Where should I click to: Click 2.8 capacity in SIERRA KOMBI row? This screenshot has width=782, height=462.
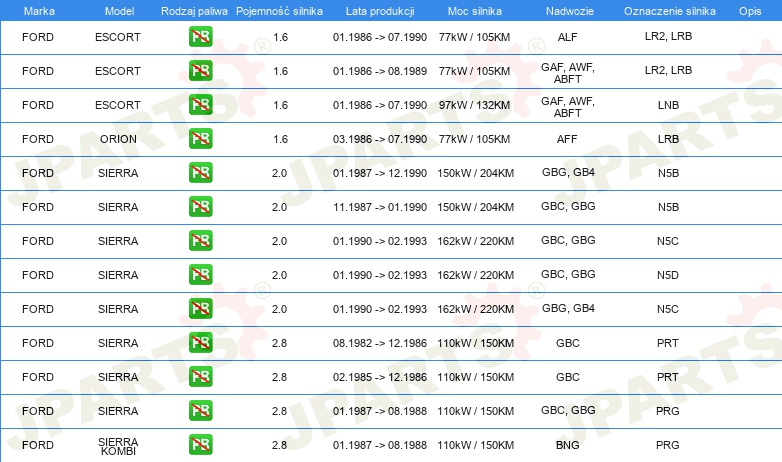(x=279, y=445)
